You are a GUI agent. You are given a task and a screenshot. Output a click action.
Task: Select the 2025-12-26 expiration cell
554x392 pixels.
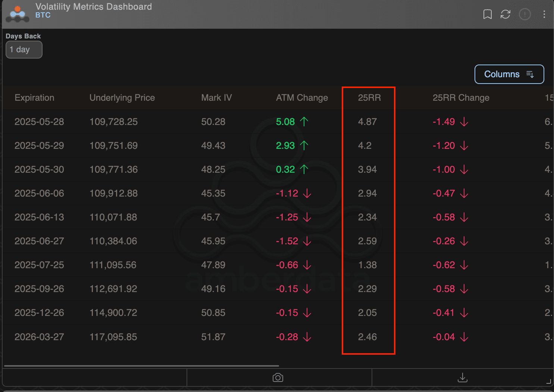(39, 313)
